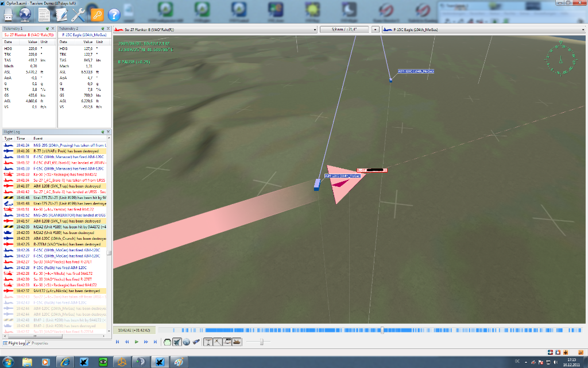Click the USB drive icon in the toolbar
The width and height of the screenshot is (588, 368).
pos(9,14)
